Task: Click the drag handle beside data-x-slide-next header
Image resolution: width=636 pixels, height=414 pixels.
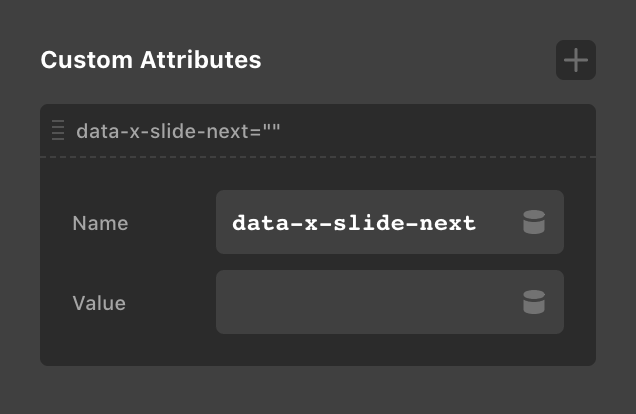Action: [x=58, y=130]
